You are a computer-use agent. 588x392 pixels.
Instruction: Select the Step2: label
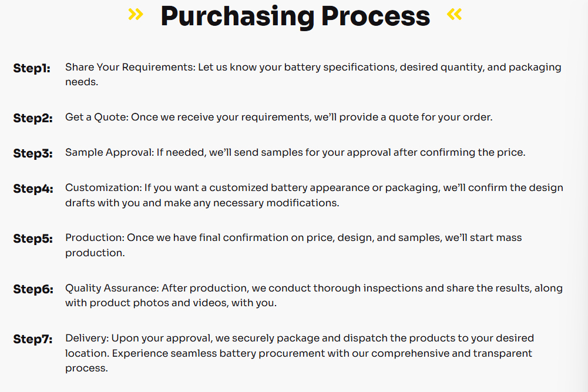[33, 118]
